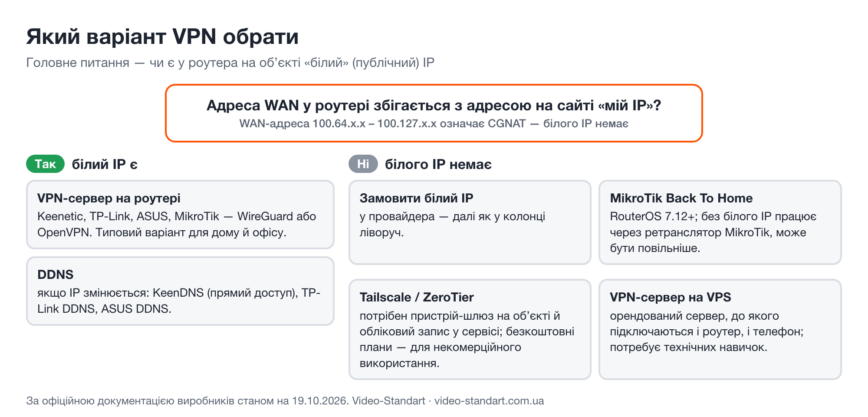Screen dimensions: 868x417
Task: Select the "DDNS" card heading
Action: point(56,275)
